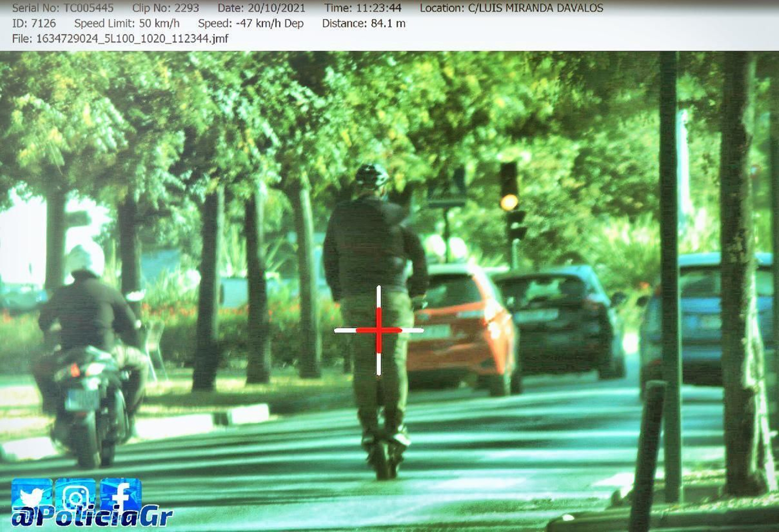Select the red targeting crosshair
The height and width of the screenshot is (532, 779).
(x=378, y=331)
